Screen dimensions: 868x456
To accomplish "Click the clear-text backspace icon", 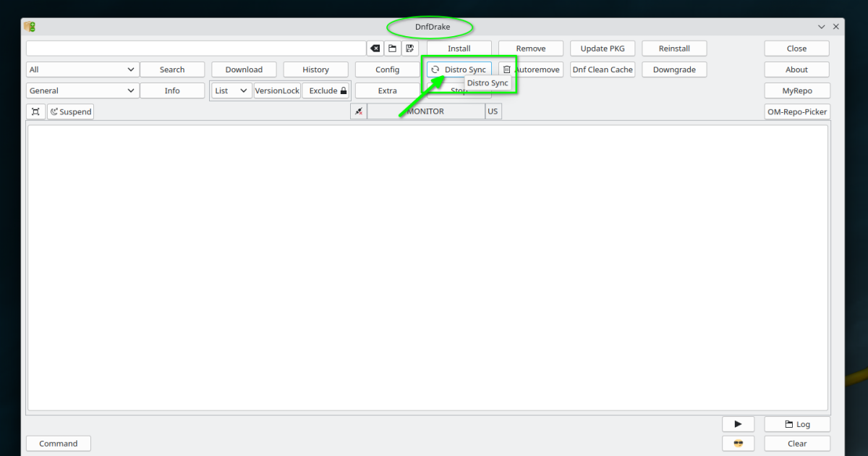I will (375, 48).
